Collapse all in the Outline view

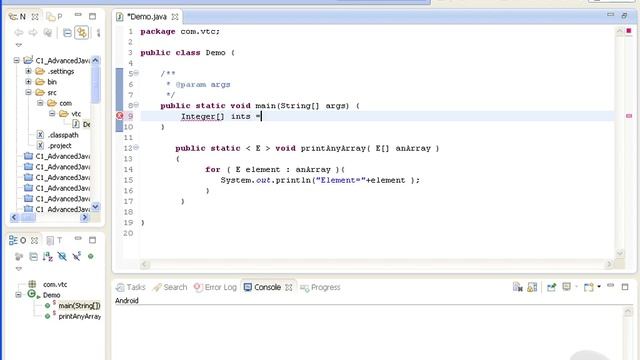33,256
